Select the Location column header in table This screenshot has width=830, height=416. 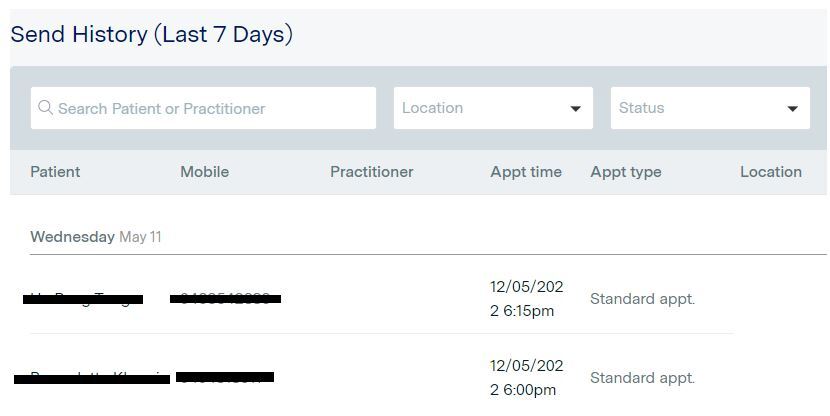click(770, 172)
